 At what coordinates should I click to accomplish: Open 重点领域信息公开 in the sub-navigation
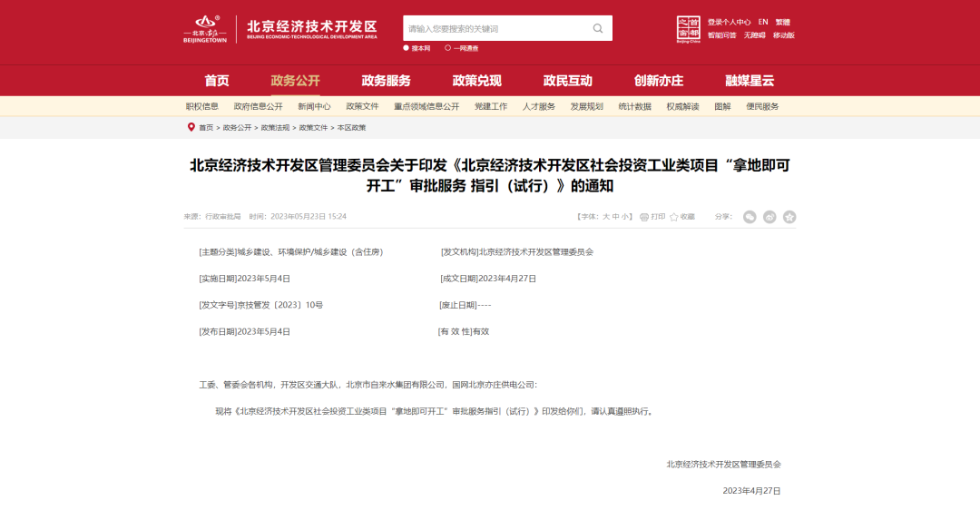(x=426, y=106)
